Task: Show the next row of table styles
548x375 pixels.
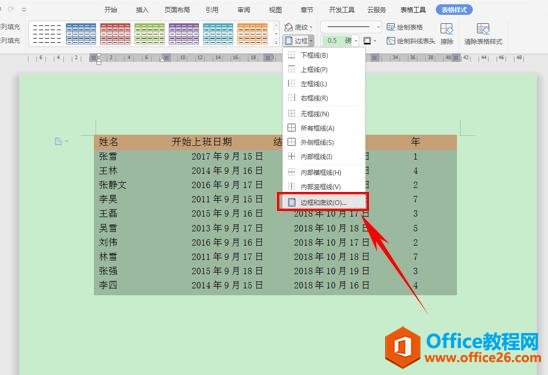Action: 276,34
